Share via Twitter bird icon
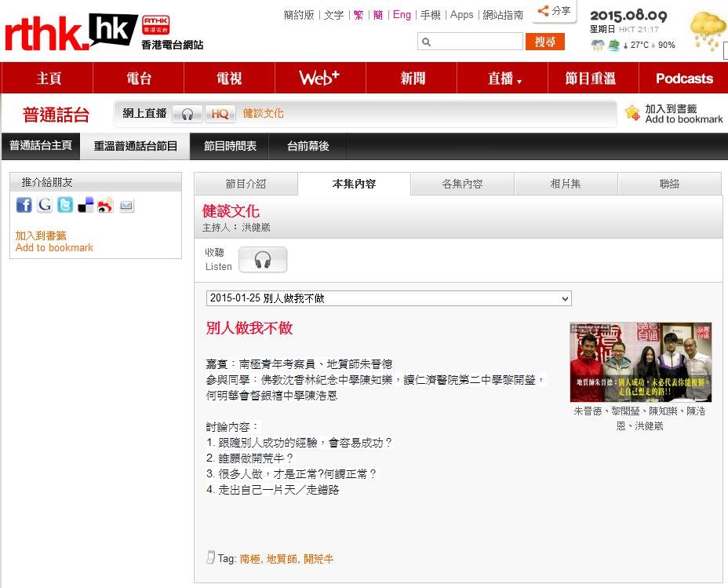The image size is (728, 588). click(65, 206)
